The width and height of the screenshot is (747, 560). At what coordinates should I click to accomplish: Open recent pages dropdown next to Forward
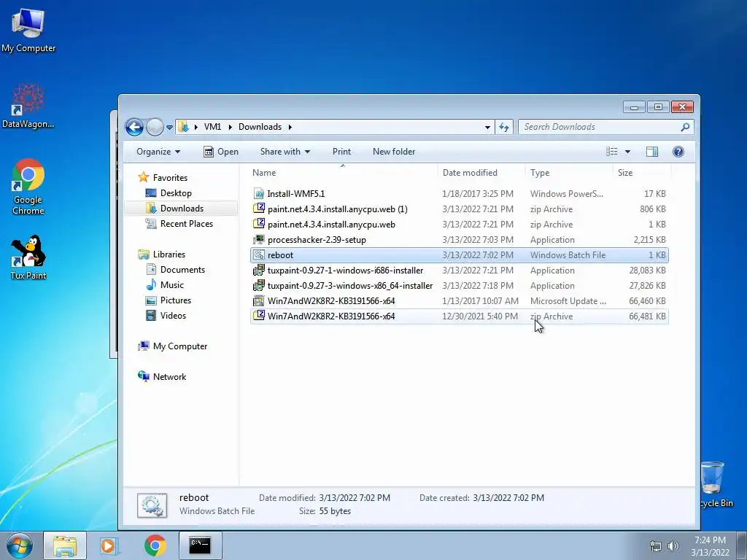169,128
